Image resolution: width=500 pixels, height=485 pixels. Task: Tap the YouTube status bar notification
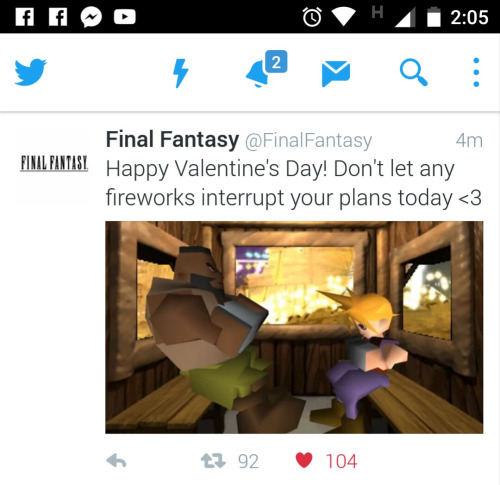(125, 17)
